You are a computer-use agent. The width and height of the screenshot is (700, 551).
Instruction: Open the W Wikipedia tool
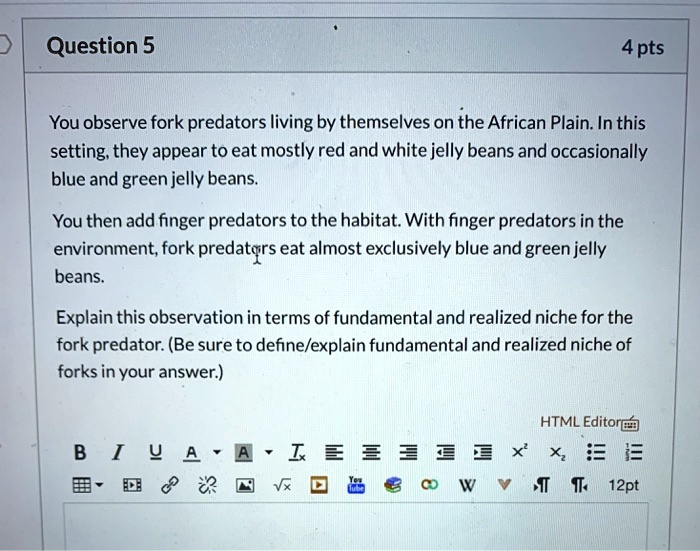coord(467,485)
